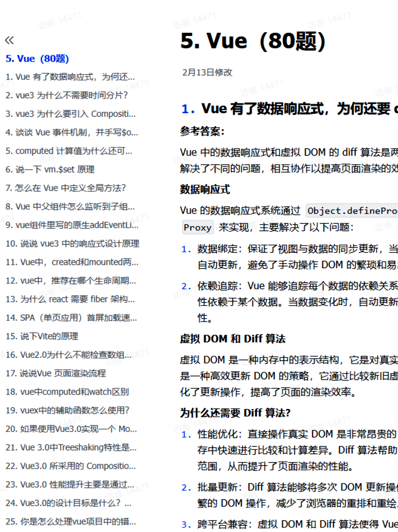Click the main heading 5. Vue (80题)
This screenshot has height=532, width=398.
253,41
